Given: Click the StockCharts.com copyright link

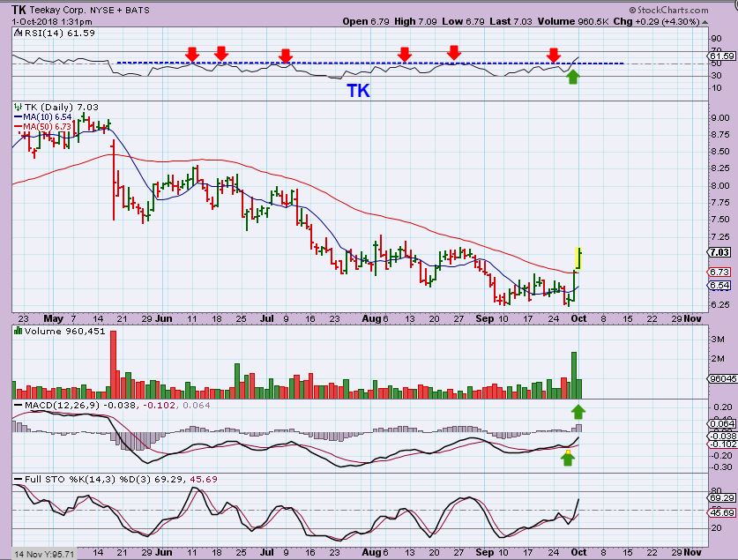Looking at the screenshot, I should (x=668, y=10).
